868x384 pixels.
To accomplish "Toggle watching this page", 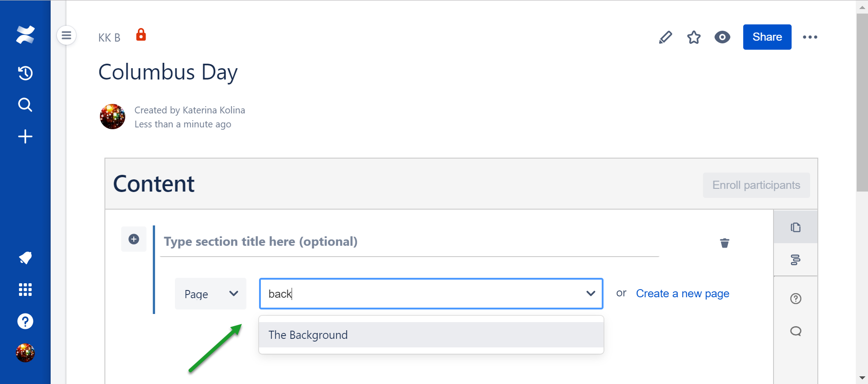I will click(x=722, y=37).
